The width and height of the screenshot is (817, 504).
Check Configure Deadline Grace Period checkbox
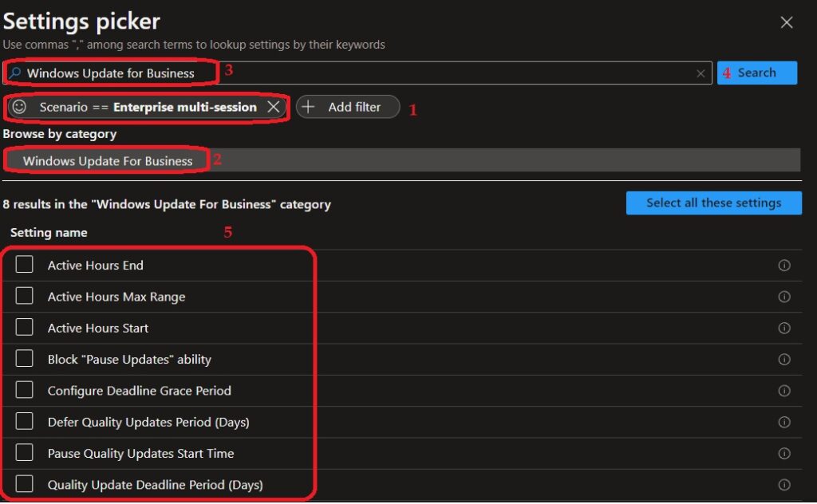point(24,389)
